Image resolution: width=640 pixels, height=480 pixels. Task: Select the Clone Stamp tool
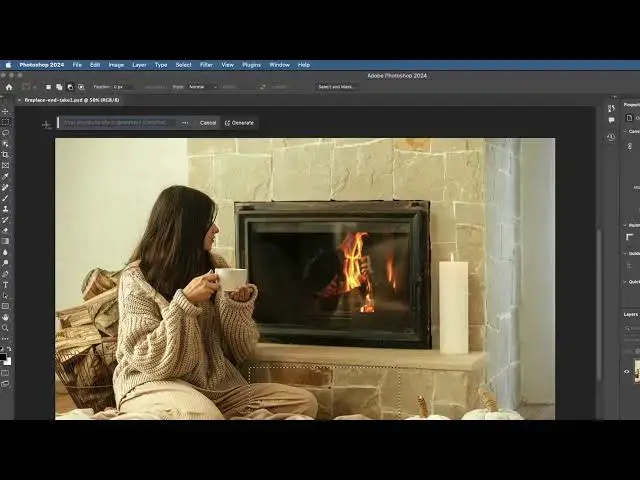tap(5, 209)
